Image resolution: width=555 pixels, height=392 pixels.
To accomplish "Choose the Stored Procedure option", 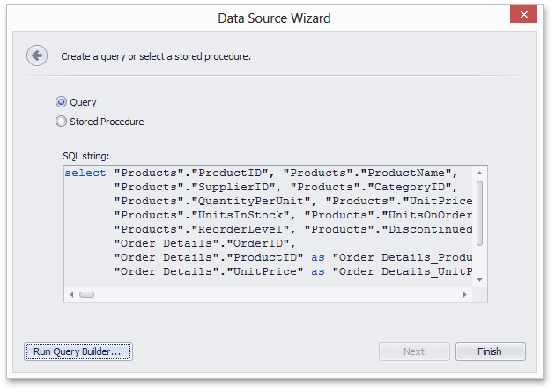I will click(62, 122).
